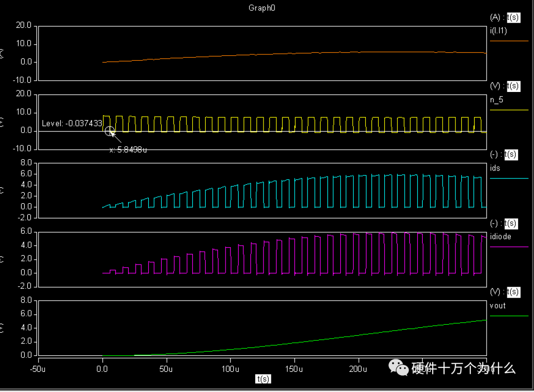Click the t(s) box above ids

(511, 155)
